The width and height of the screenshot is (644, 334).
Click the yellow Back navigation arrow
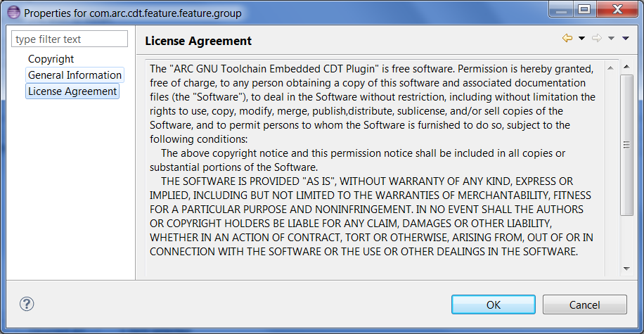[567, 38]
